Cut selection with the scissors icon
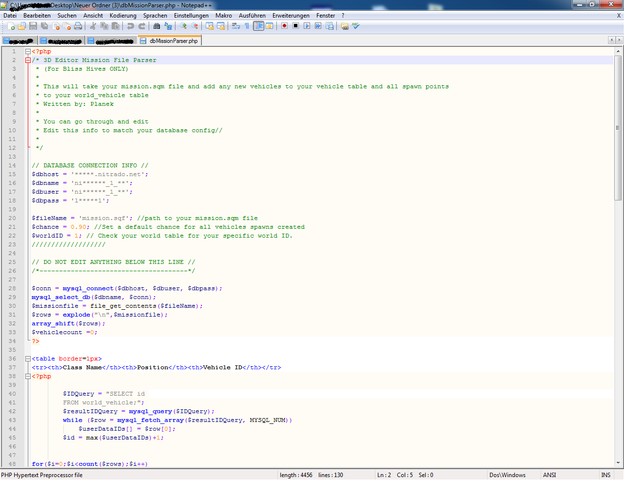The width and height of the screenshot is (624, 480). 93,26
